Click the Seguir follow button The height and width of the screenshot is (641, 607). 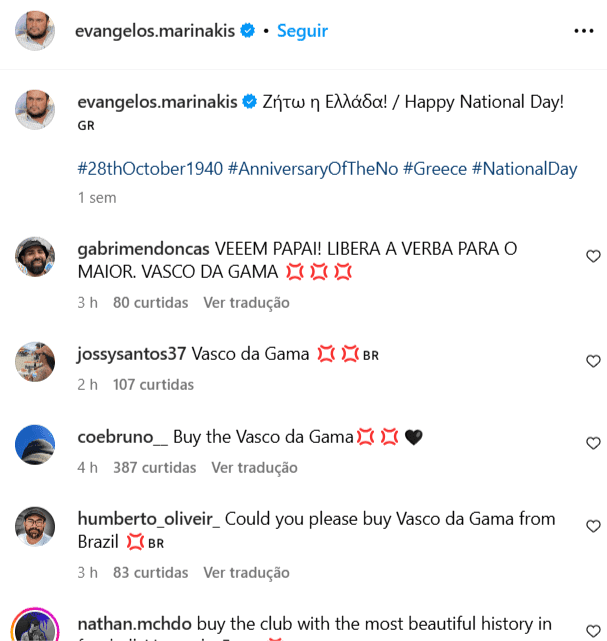point(302,31)
